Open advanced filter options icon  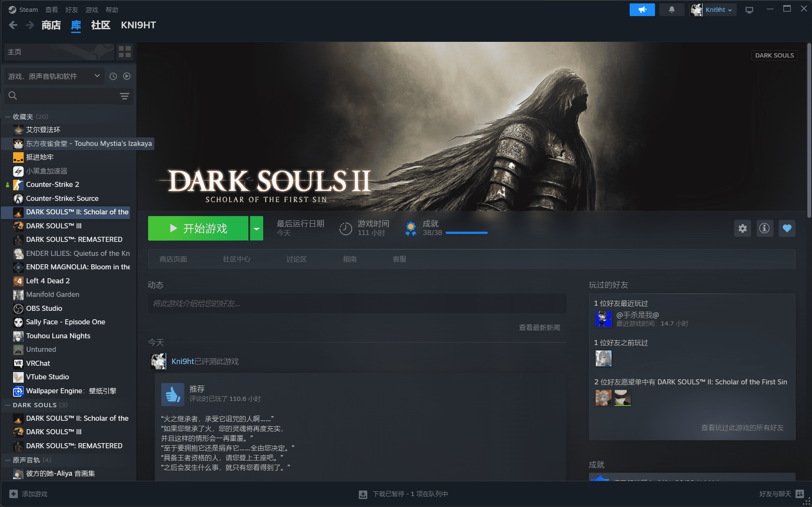[124, 96]
